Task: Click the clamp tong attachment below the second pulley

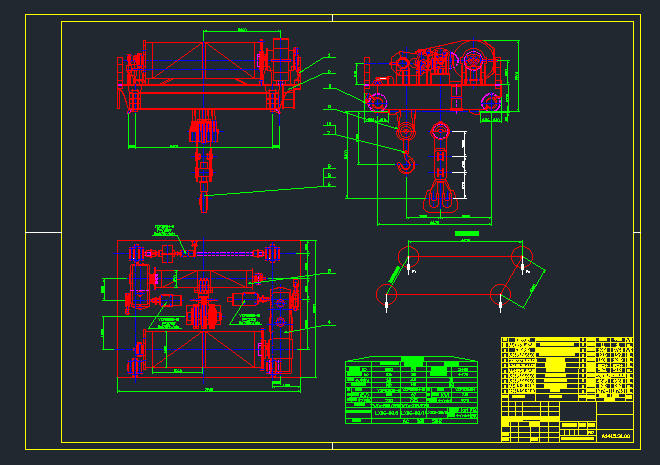Action: coord(440,197)
